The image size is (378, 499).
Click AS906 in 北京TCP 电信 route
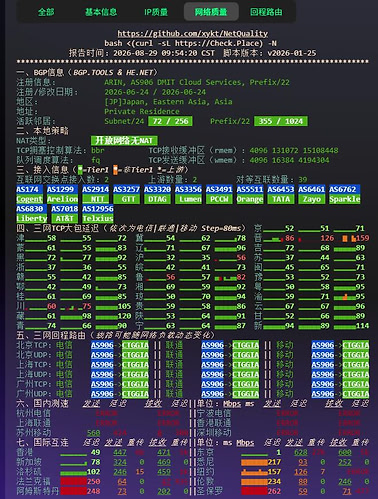(102, 345)
